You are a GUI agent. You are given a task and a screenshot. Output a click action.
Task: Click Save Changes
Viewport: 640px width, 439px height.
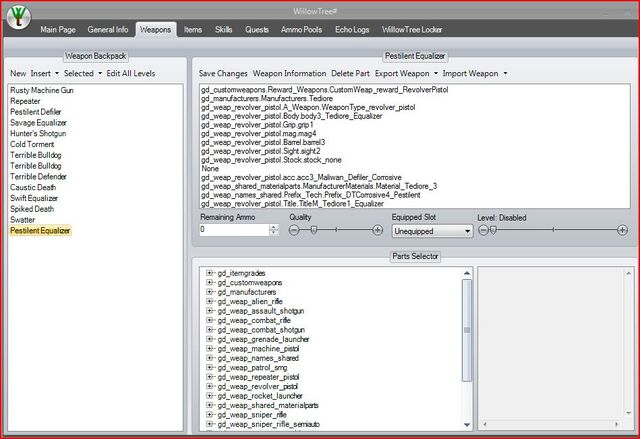[x=223, y=73]
